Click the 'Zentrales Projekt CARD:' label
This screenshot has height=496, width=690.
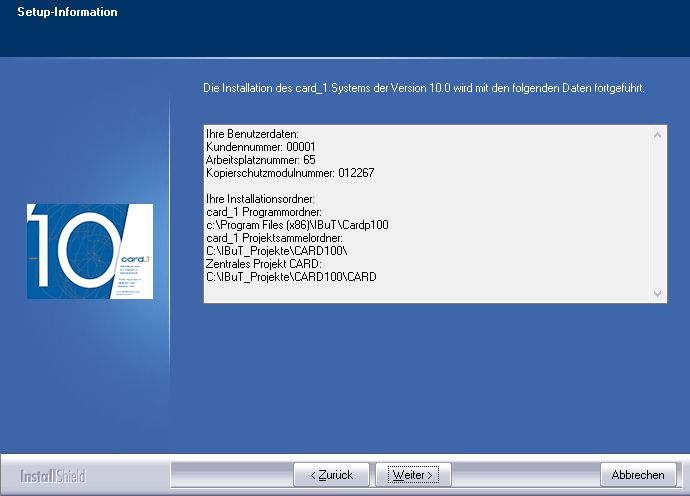264,264
